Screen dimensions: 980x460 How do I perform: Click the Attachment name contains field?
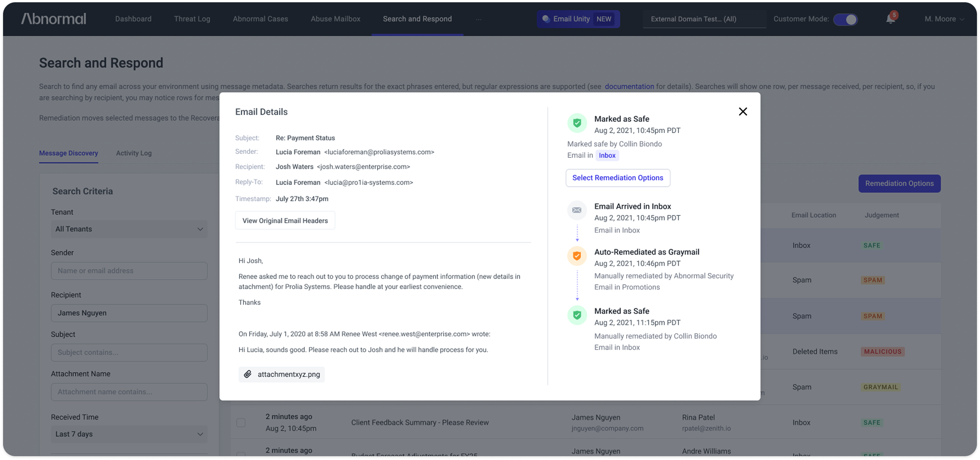(x=129, y=392)
